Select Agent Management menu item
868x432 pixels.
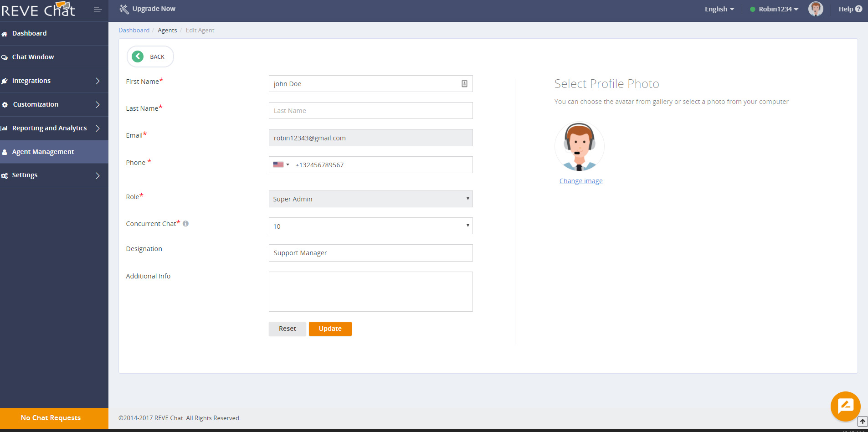54,152
